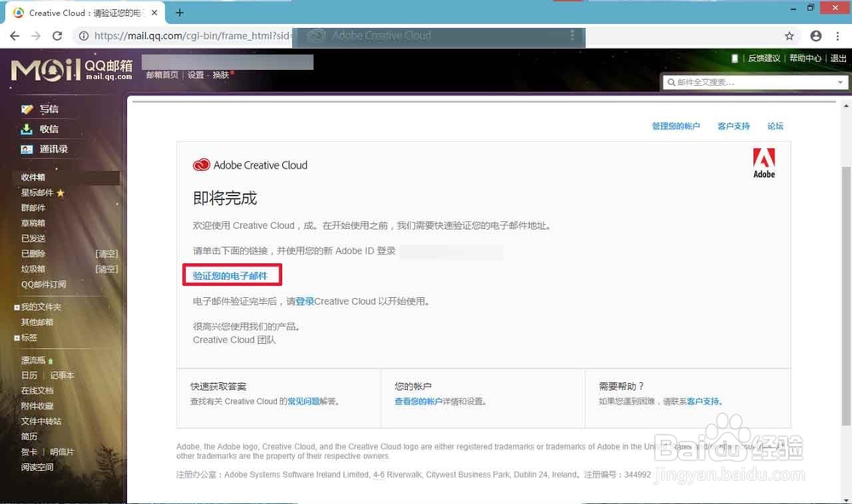Click the scrollbar down arrow
This screenshot has height=504, width=852.
click(x=846, y=500)
